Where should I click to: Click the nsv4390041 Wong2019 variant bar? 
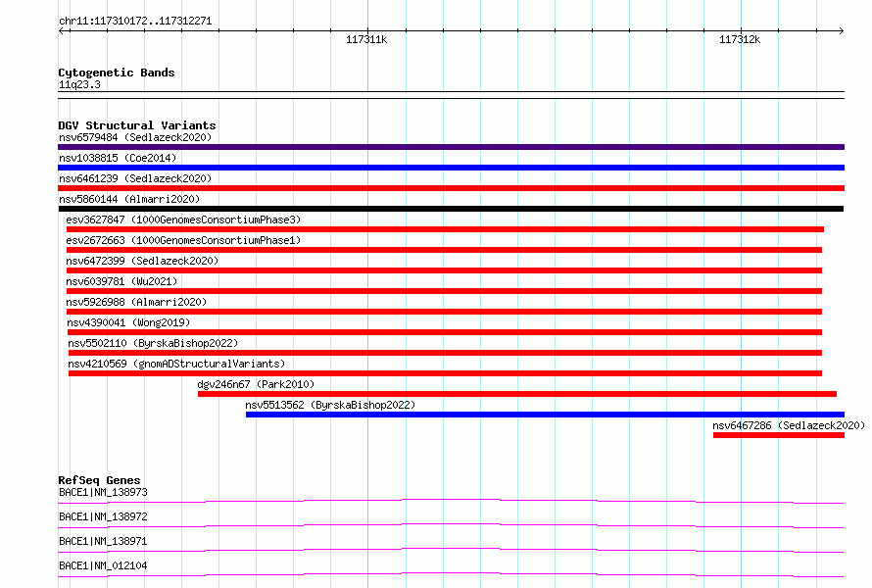tap(445, 332)
